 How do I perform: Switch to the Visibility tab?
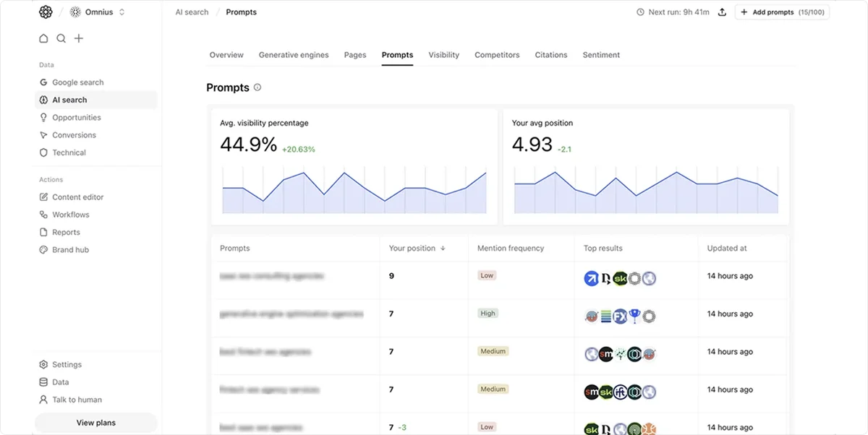(x=443, y=54)
